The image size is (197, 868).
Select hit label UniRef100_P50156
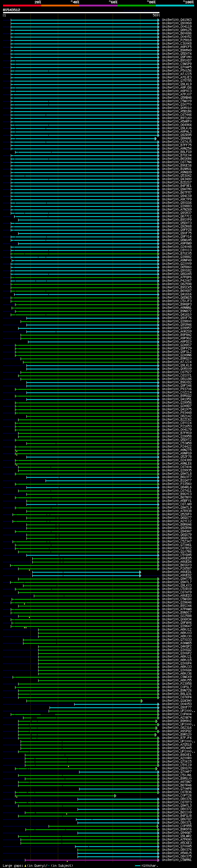(176, 71)
